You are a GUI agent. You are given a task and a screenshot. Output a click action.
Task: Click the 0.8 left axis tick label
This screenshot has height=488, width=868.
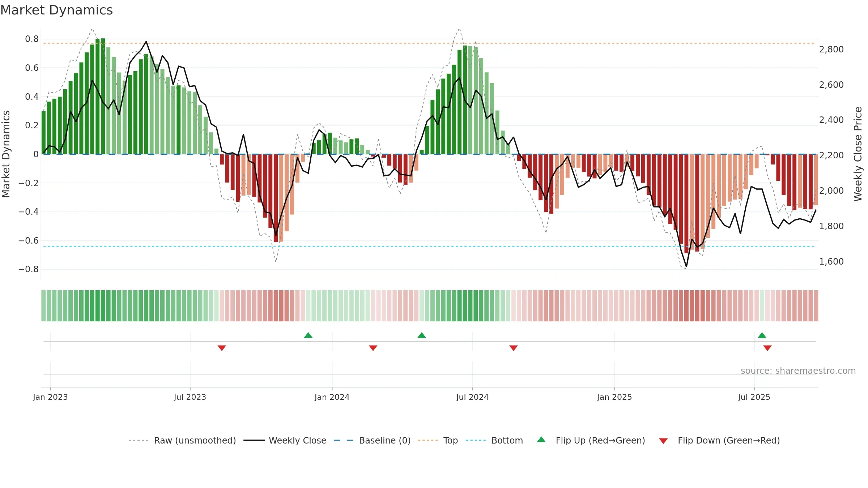click(x=32, y=39)
